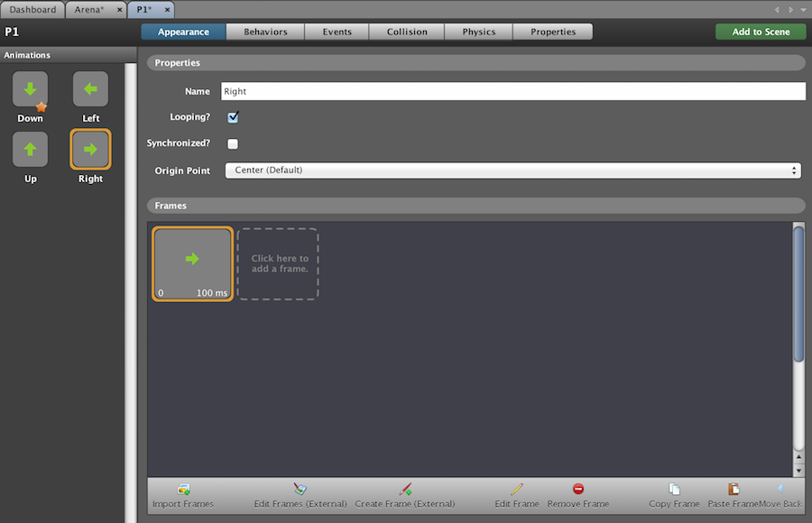
Task: Click the Add to Scene button
Action: point(761,32)
